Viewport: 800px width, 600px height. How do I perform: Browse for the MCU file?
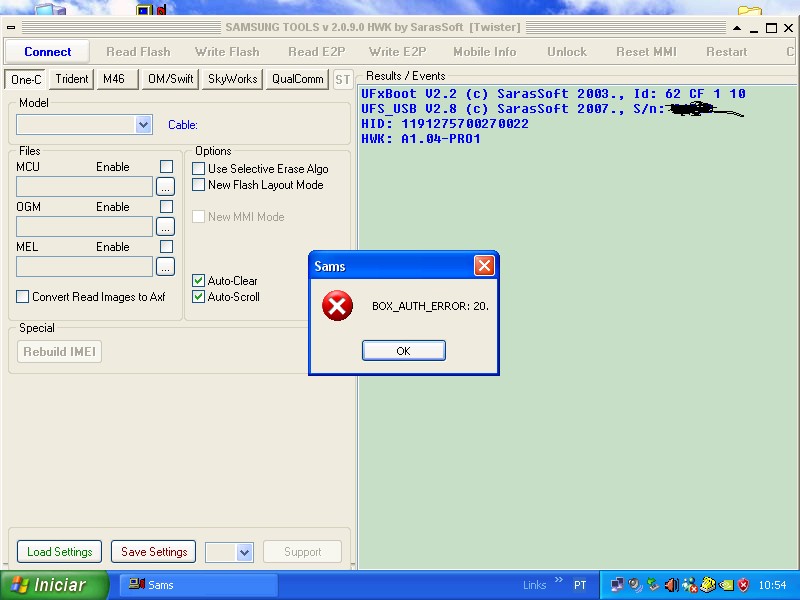coord(165,187)
